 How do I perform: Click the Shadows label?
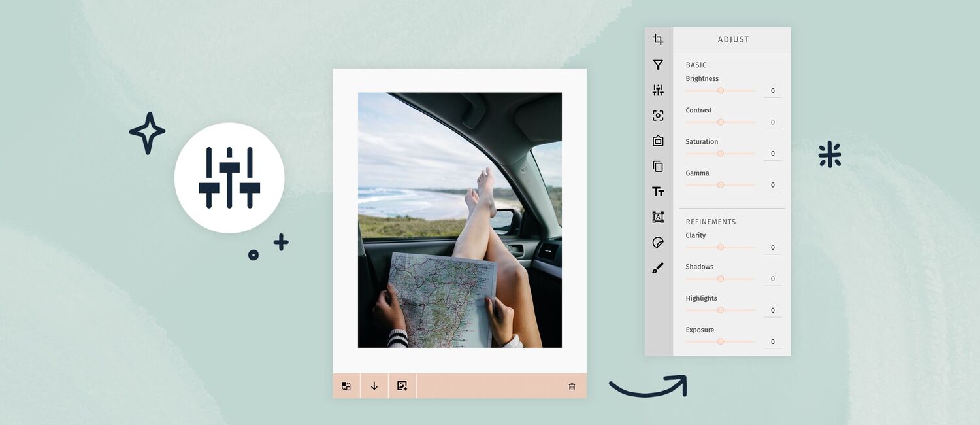click(x=700, y=267)
